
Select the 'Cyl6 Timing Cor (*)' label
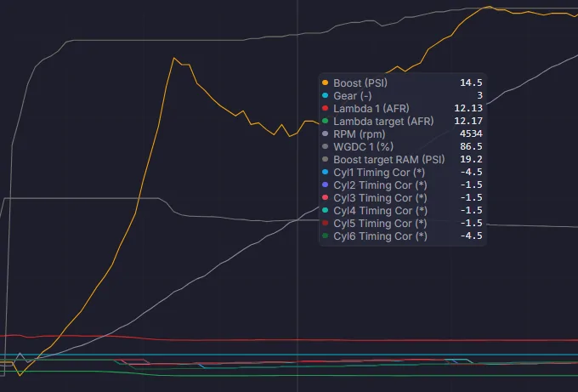point(380,236)
